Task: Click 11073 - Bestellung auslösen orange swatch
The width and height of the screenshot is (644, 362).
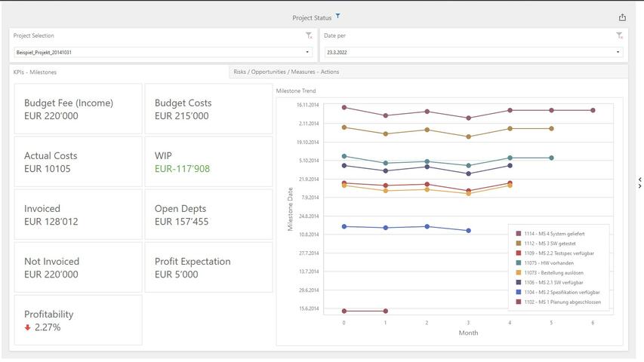Action: tap(519, 273)
